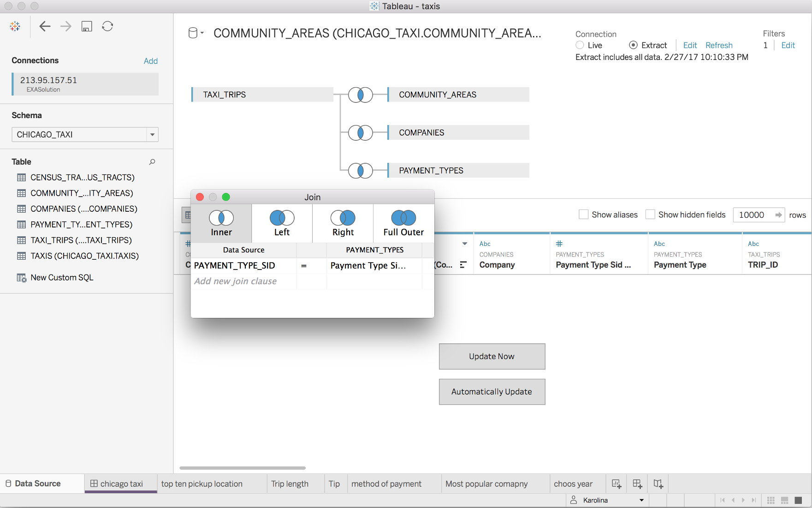Click the search tables magnifier icon
The image size is (812, 508).
pyautogui.click(x=152, y=162)
